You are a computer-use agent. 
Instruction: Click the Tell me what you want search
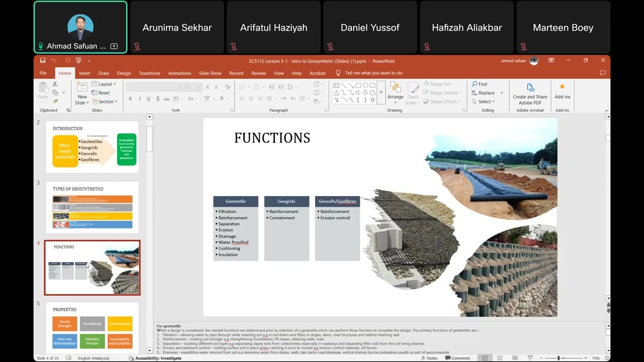(x=369, y=73)
